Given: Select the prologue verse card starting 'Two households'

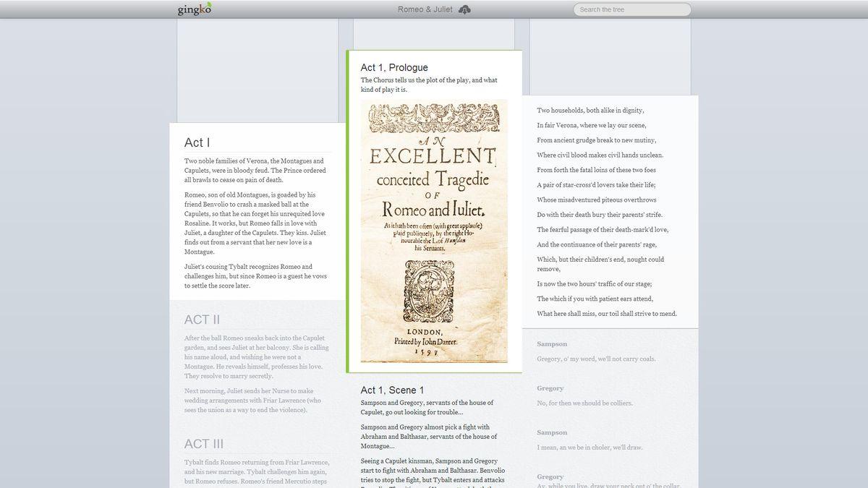Looking at the screenshot, I should point(610,211).
